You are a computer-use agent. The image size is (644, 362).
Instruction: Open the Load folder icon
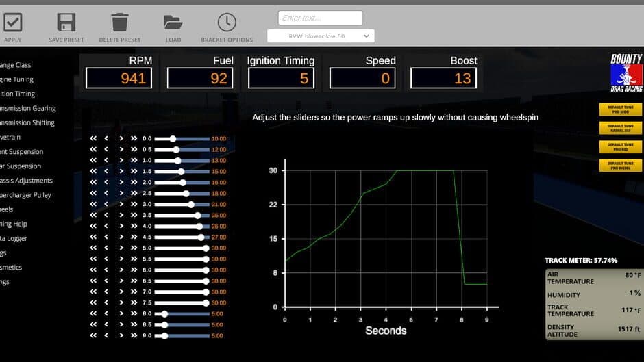tap(173, 23)
